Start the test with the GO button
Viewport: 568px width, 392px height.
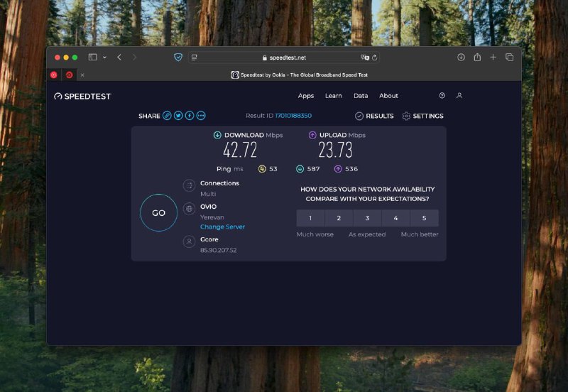tap(158, 212)
